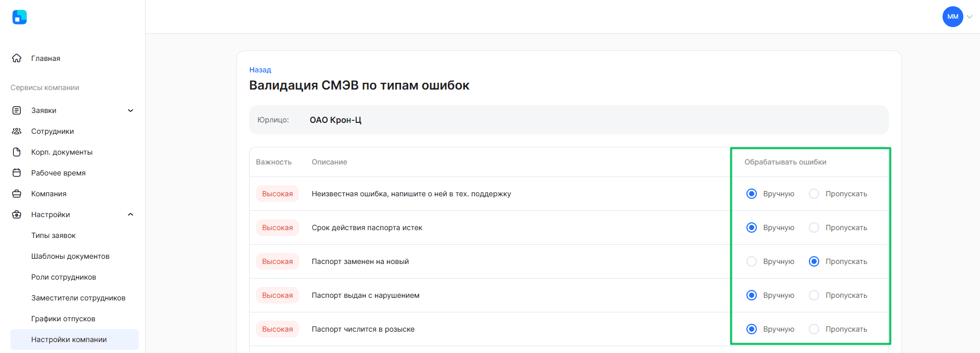This screenshot has height=353, width=980.
Task: Select Вручную for Срок действия паспорта истек
Action: [752, 228]
